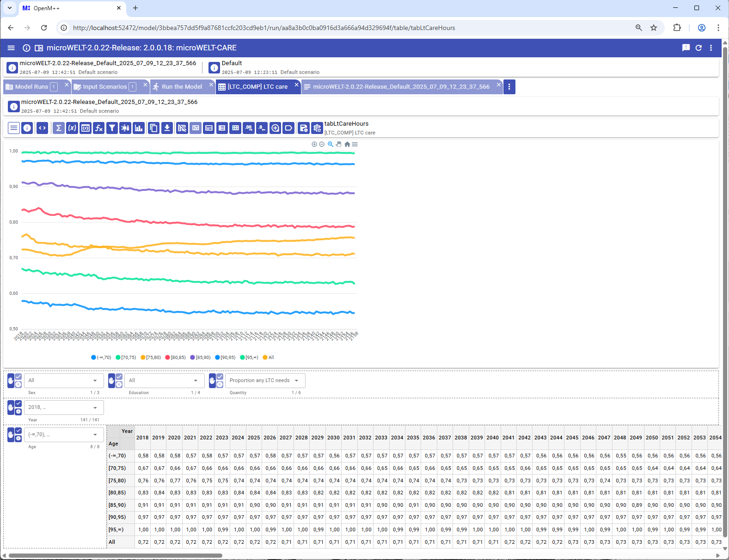This screenshot has width=729, height=560.
Task: Click the filter funnel toolbar icon
Action: click(112, 128)
